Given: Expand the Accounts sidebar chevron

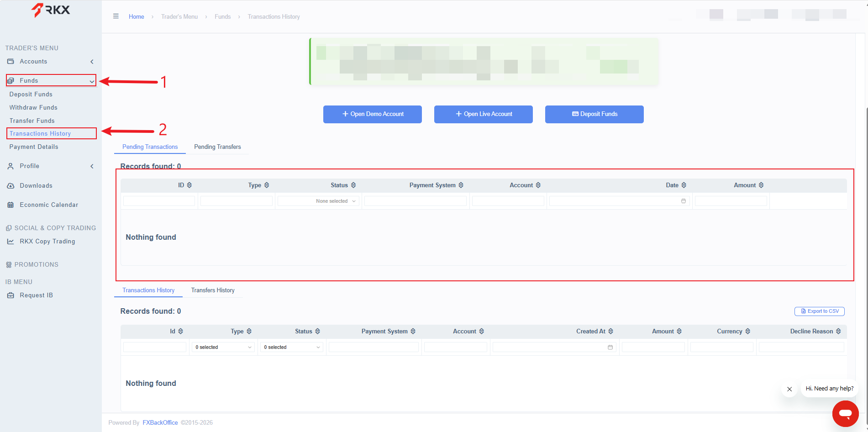Looking at the screenshot, I should [x=92, y=62].
